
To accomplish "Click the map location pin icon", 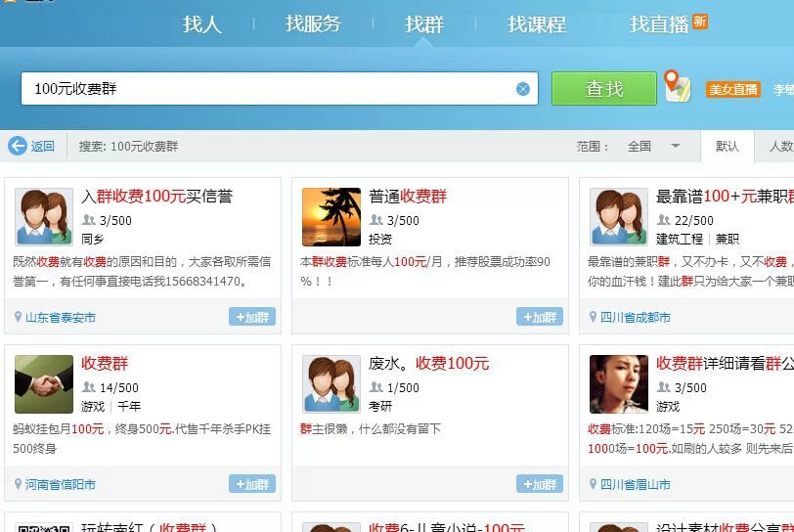I will tap(677, 86).
